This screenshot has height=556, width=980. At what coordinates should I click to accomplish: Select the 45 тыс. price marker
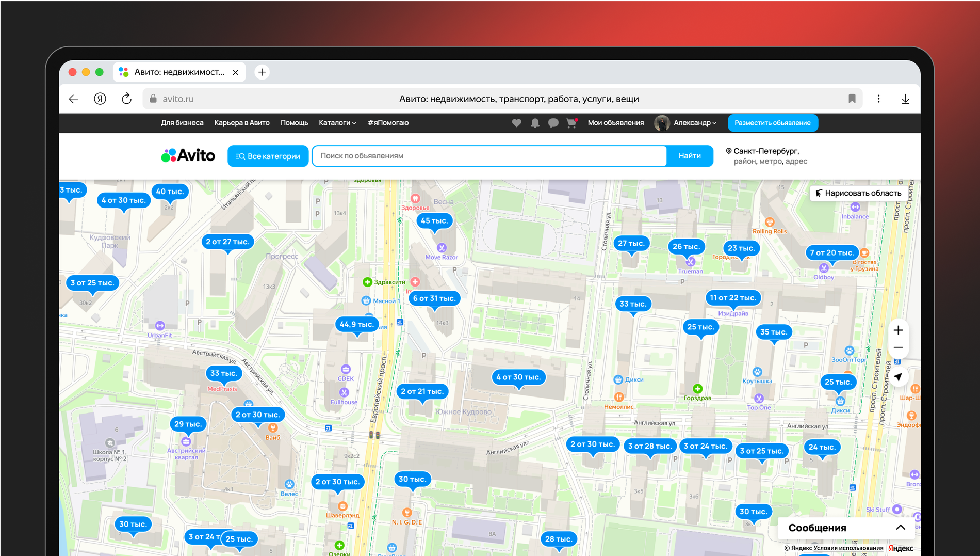[x=434, y=221]
